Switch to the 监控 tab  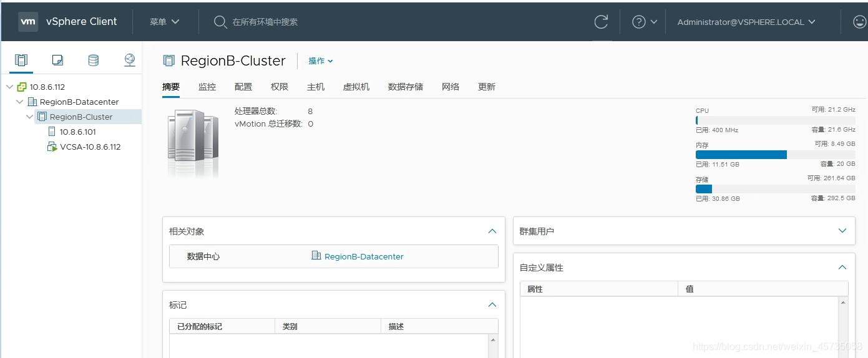207,87
